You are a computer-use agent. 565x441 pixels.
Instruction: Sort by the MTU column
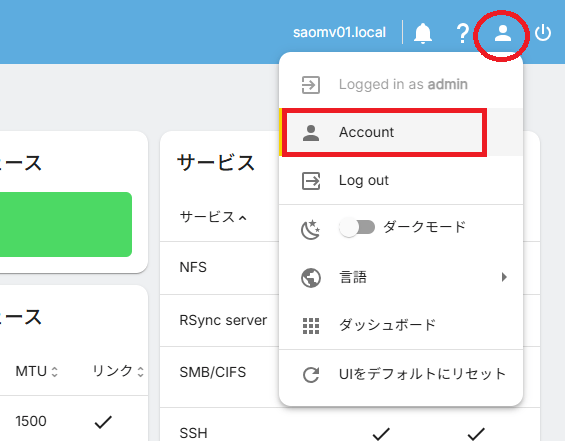(x=36, y=371)
